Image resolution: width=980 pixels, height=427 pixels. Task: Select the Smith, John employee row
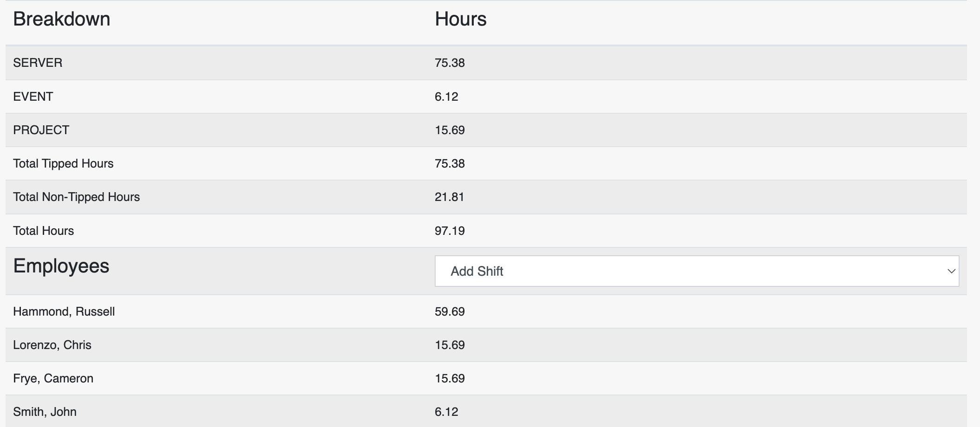pos(486,411)
